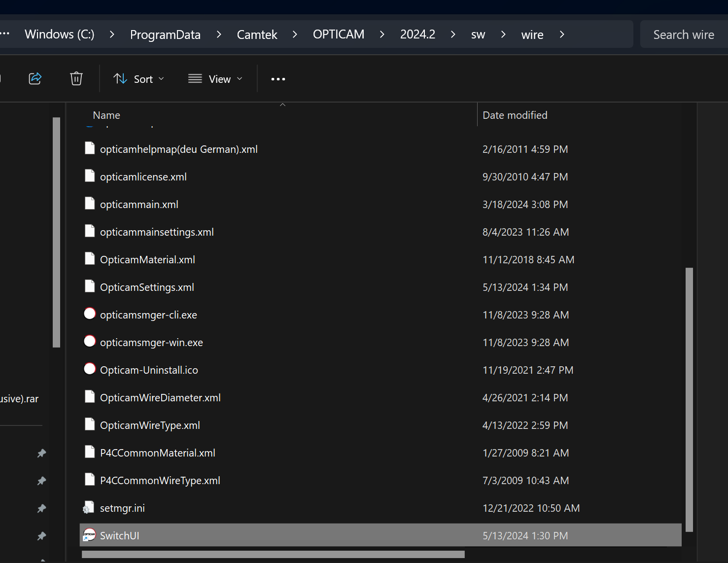This screenshot has height=563, width=728.
Task: Select setmgr.ini gear file icon
Action: click(89, 507)
